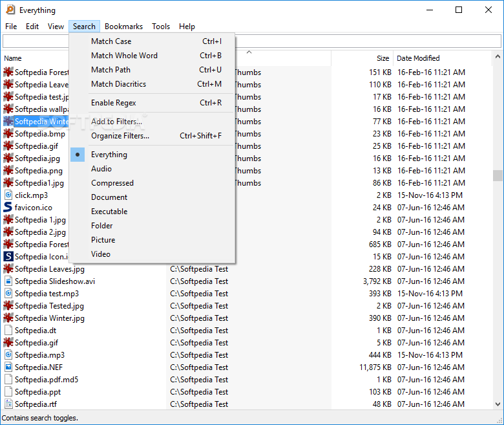Click the Softpedia test.mp3 file icon
504x425 pixels.
point(8,294)
